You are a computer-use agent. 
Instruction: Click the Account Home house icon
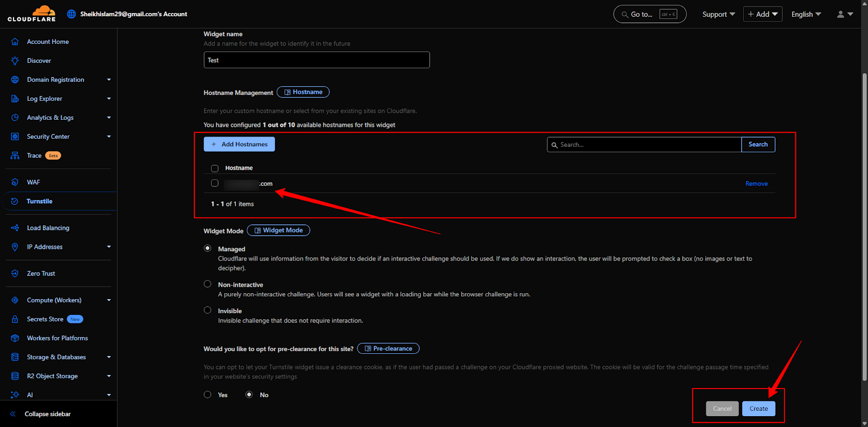click(15, 42)
